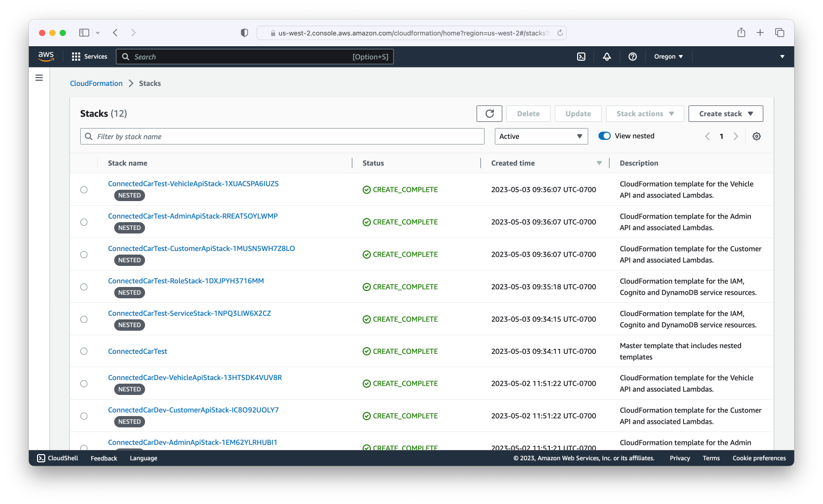Viewport: 823px width, 504px height.
Task: Show the tab overview
Action: tap(780, 33)
